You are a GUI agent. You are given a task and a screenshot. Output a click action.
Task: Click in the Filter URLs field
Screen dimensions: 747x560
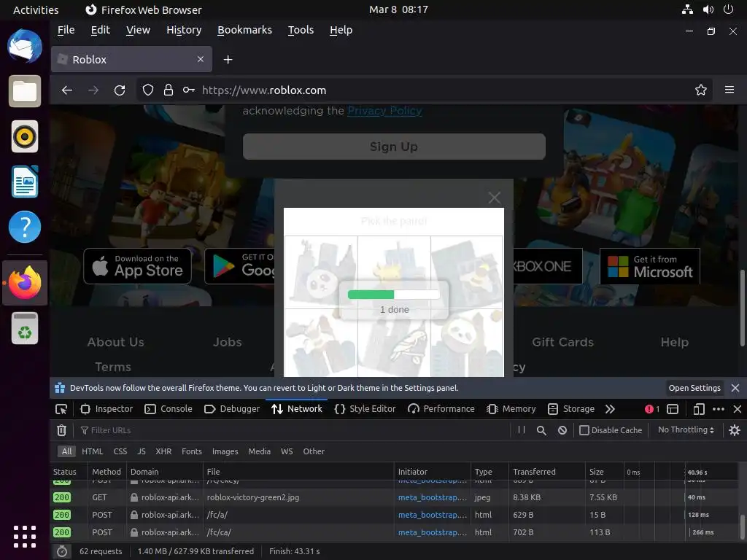pos(295,430)
